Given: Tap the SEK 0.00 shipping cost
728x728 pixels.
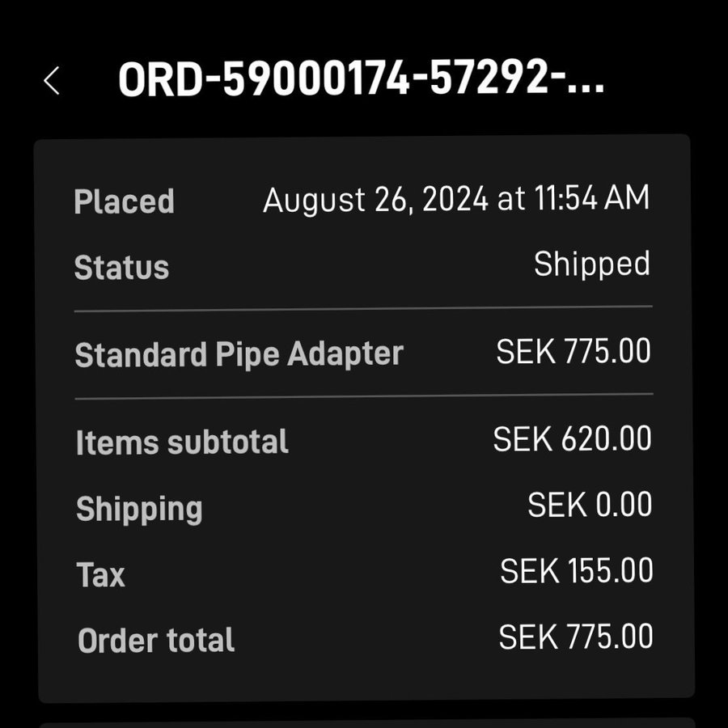Looking at the screenshot, I should coord(590,506).
